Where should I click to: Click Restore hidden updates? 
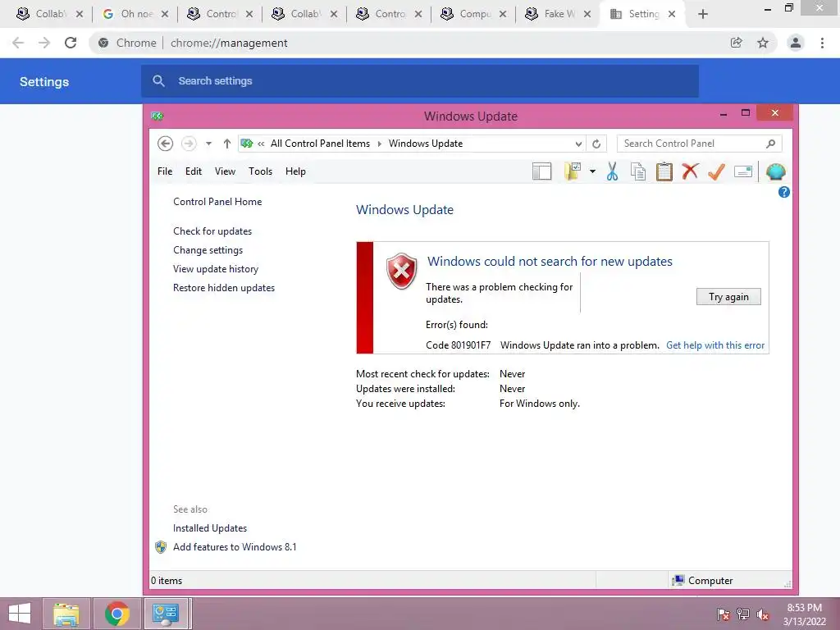223,288
